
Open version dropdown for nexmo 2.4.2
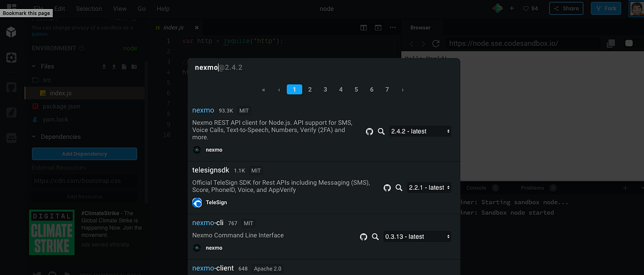click(420, 131)
